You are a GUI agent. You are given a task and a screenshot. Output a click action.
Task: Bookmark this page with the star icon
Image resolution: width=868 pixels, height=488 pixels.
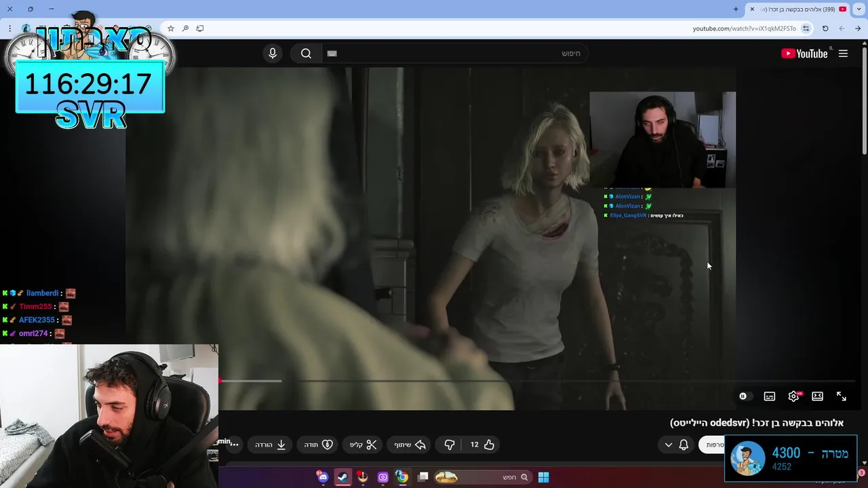(x=171, y=28)
